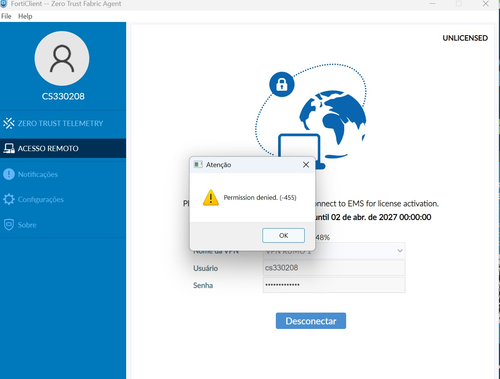This screenshot has width=500, height=379.
Task: Click the Desconectar button
Action: pyautogui.click(x=311, y=321)
